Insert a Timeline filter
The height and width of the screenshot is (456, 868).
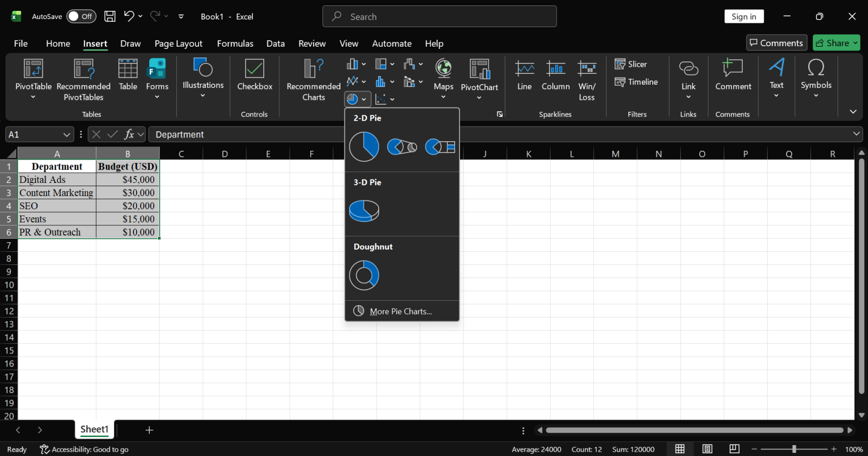pyautogui.click(x=636, y=82)
